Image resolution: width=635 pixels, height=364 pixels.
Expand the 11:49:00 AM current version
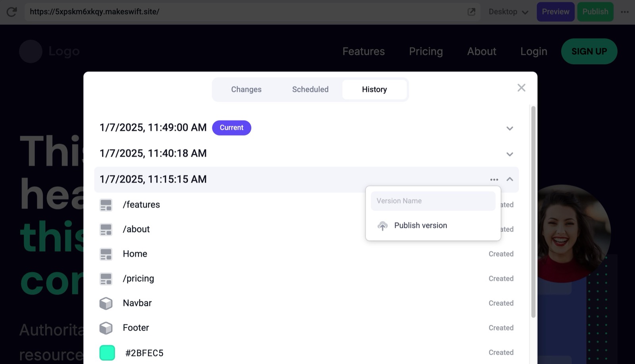[510, 128]
